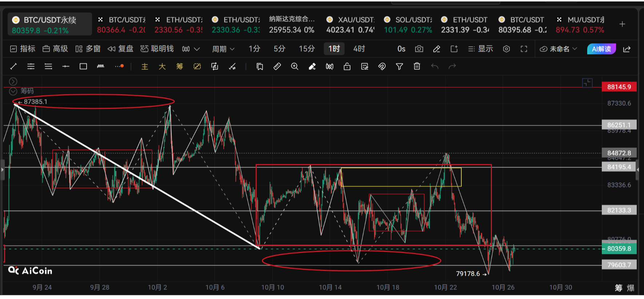Take a chart snapshot with camera icon
The image size is (644, 299).
[419, 49]
